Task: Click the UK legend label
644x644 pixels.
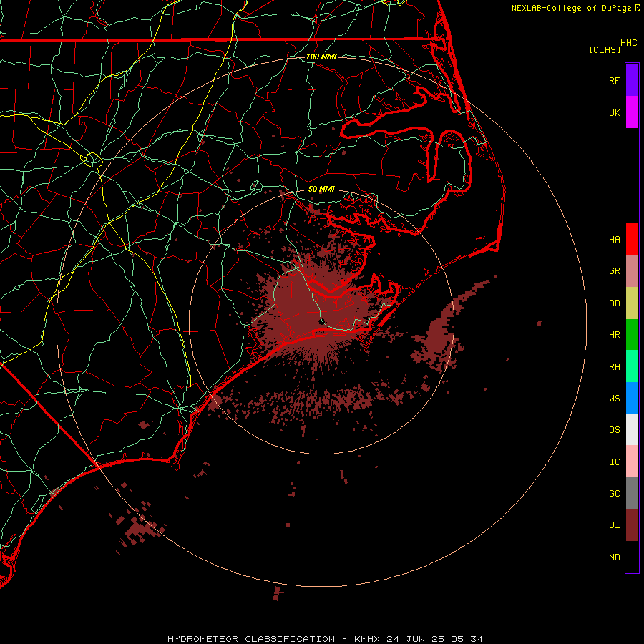Action: pos(614,112)
